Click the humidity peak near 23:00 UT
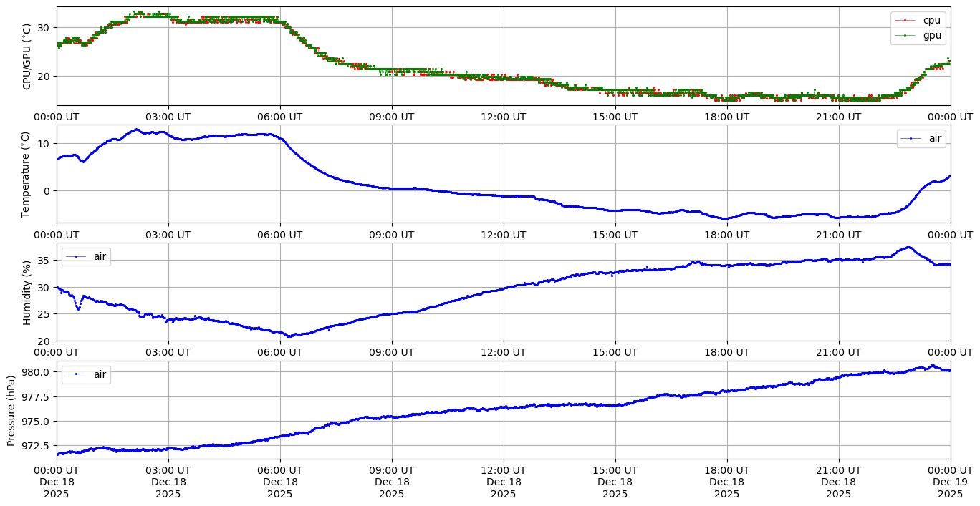This screenshot has height=506, width=980. click(x=908, y=248)
